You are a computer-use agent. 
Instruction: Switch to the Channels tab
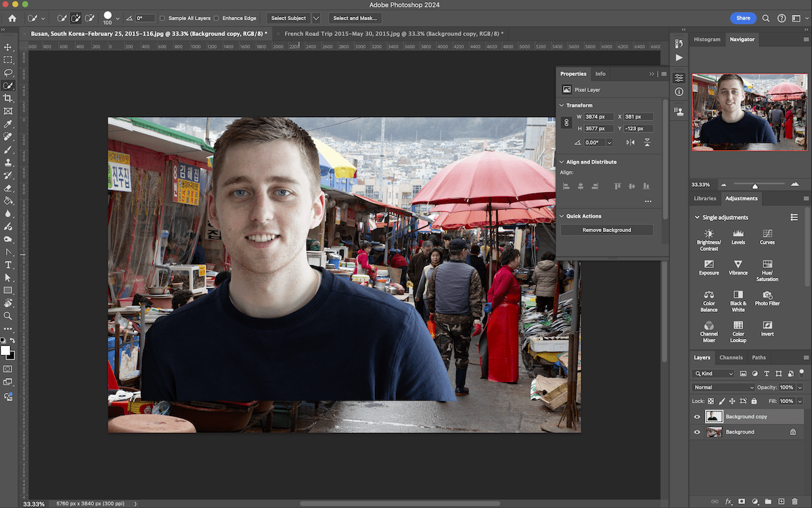pyautogui.click(x=731, y=357)
